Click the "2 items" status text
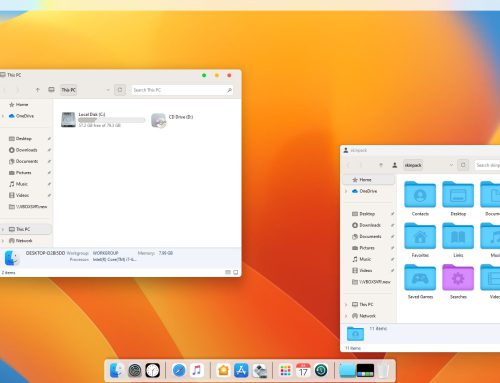 tap(8, 273)
